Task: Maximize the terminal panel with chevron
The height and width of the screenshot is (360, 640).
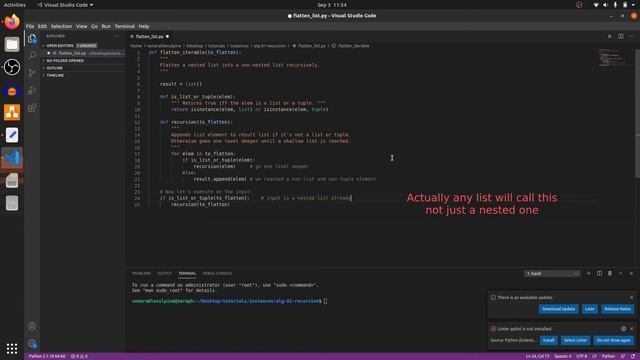Action: coord(620,273)
